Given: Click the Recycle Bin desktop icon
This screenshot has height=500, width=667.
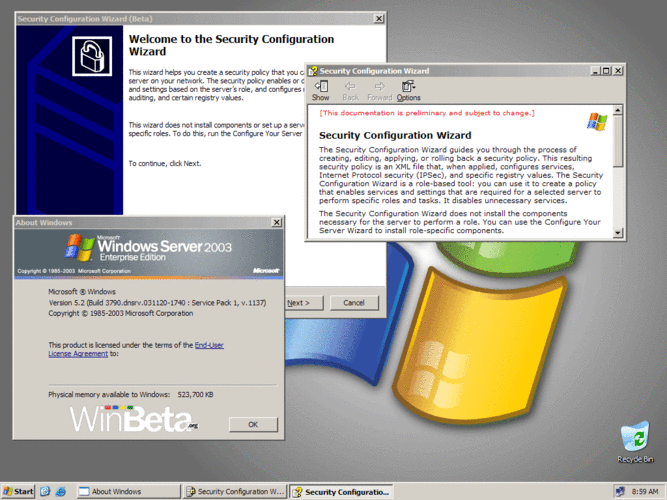Looking at the screenshot, I should (635, 442).
